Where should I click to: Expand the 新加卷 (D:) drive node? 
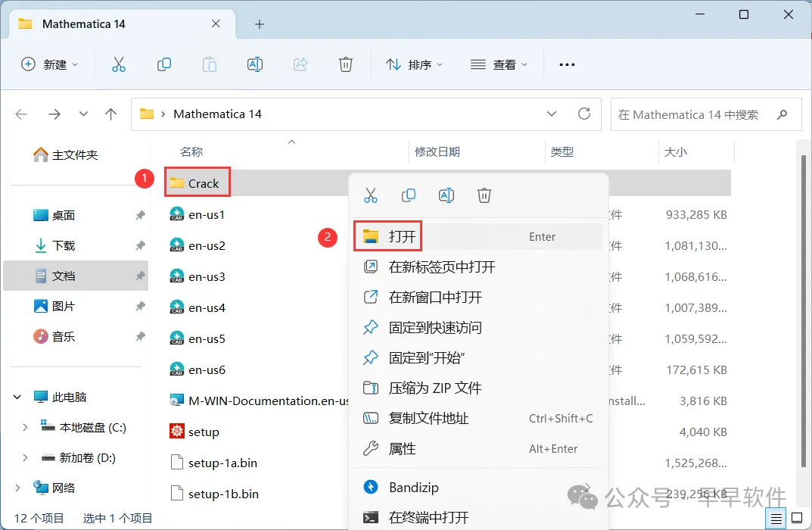click(25, 457)
